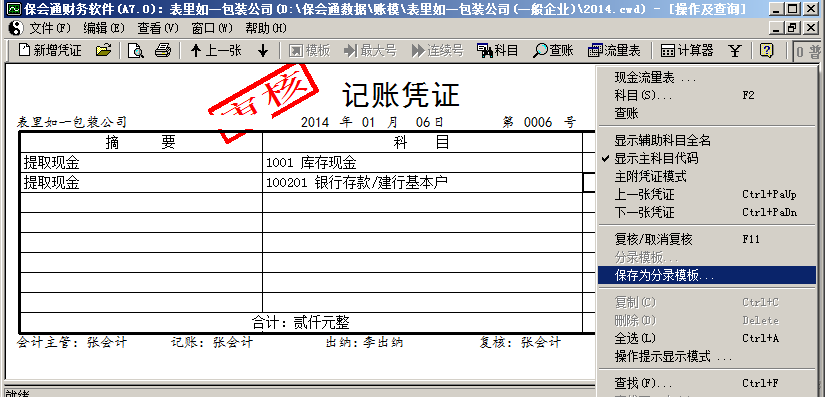This screenshot has height=397, width=825.
Task: Select 现金流量表 ... in context menu
Action: (x=707, y=78)
